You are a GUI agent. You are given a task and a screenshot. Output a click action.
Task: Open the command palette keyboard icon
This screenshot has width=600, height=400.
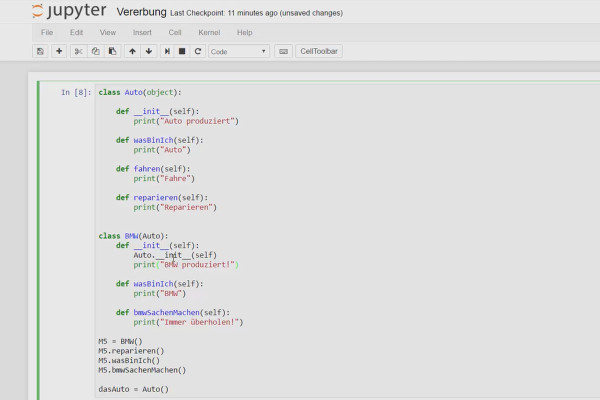284,51
